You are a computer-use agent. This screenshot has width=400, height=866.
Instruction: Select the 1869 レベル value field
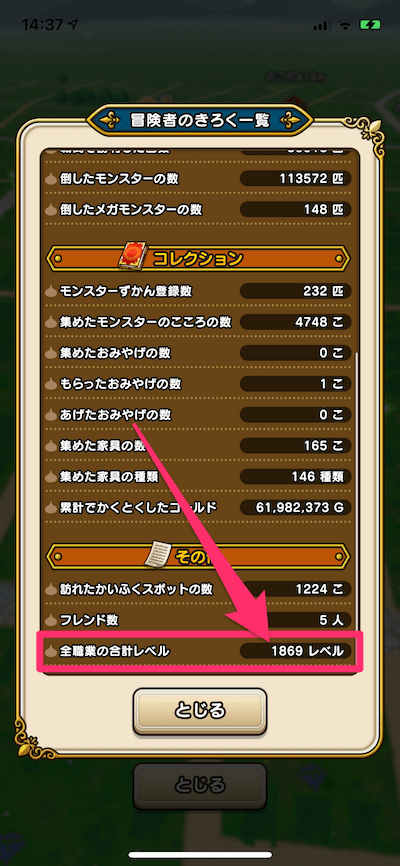pyautogui.click(x=295, y=652)
